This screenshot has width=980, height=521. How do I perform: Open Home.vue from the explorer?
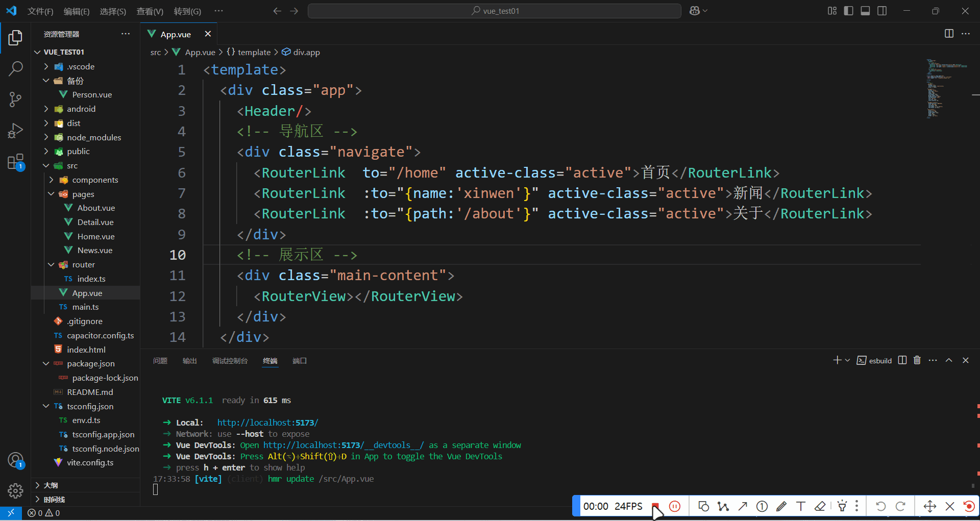(x=95, y=236)
